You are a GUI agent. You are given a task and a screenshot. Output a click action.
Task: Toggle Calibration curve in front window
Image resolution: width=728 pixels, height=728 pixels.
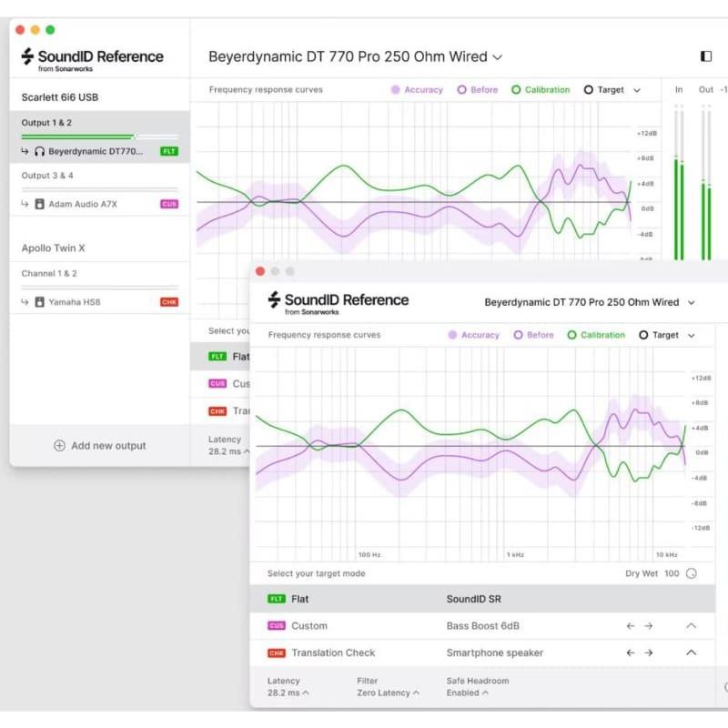(597, 335)
